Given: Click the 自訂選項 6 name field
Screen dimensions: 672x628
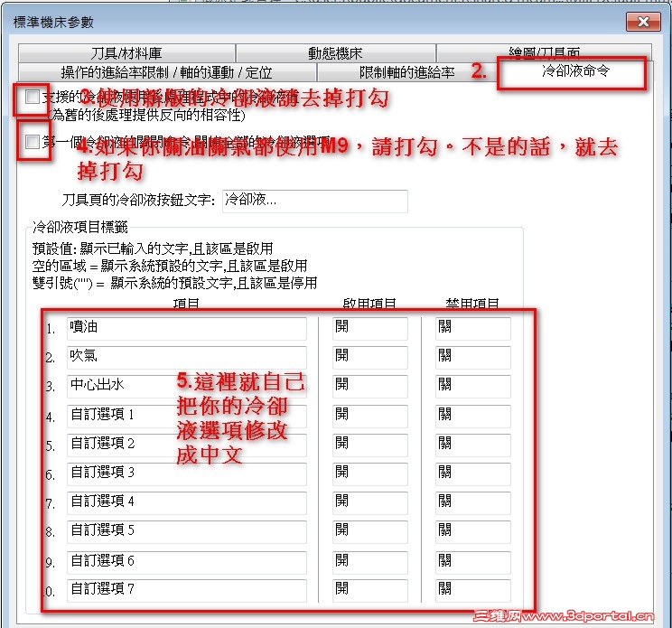Looking at the screenshot, I should 187,562.
